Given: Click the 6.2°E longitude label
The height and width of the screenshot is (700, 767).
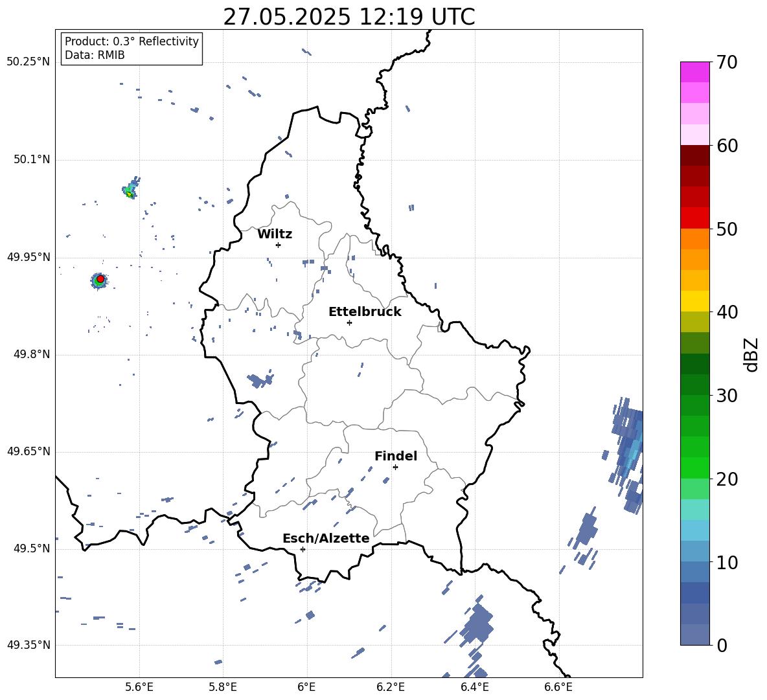Looking at the screenshot, I should pos(391,687).
